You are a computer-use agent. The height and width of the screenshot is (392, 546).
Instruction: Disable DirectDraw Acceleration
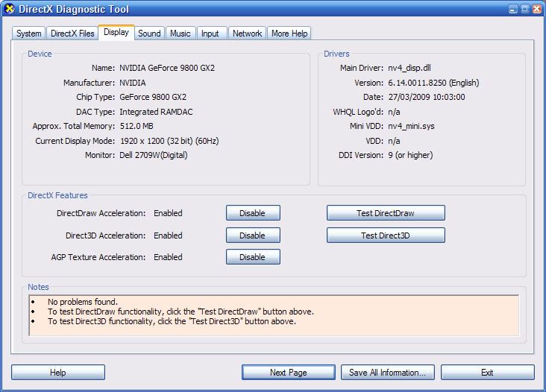point(253,213)
